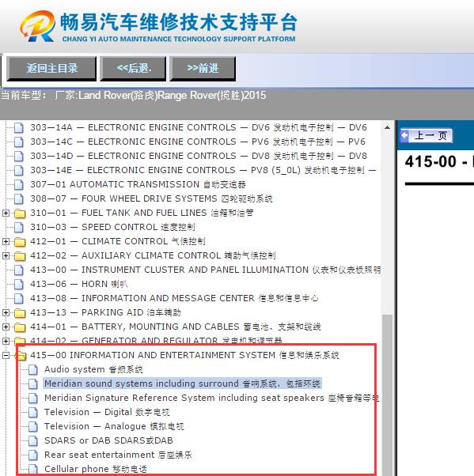This screenshot has height=476, width=474.
Task: Expand 414-01 Battery Mounting and Cables
Action: [x=6, y=327]
